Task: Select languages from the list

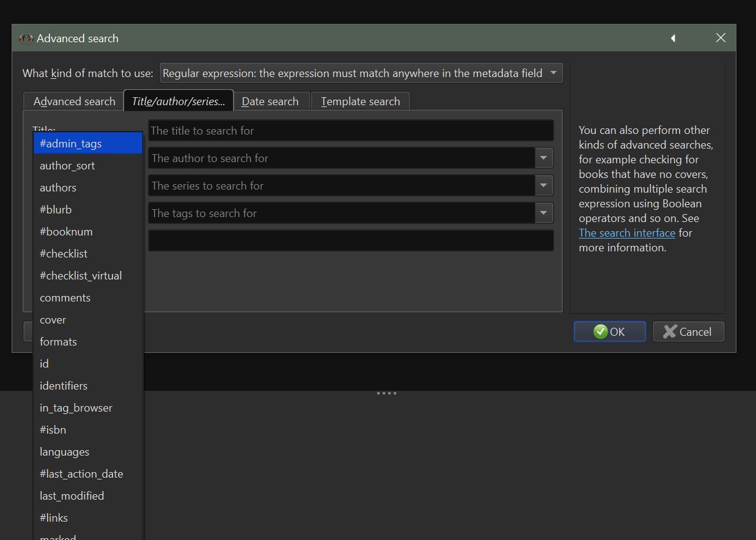Action: click(88, 452)
